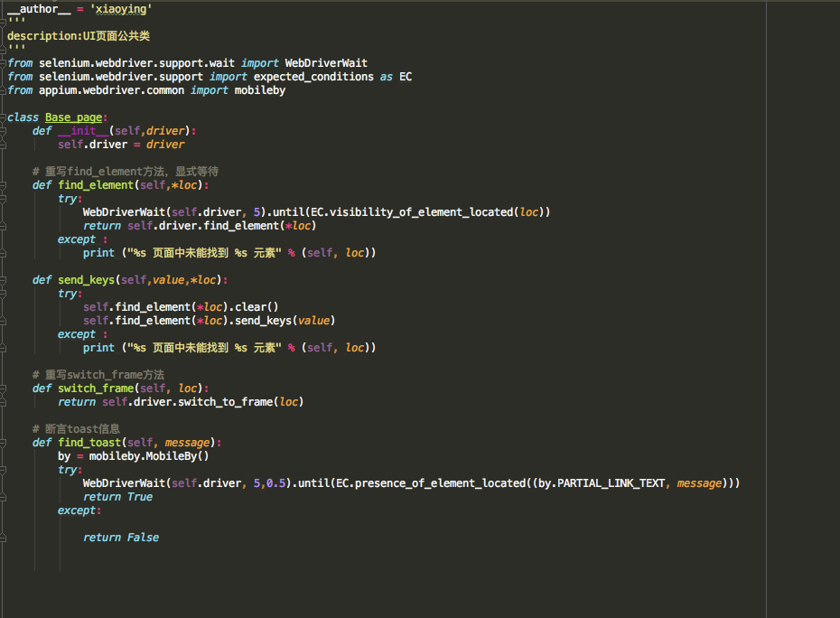
Task: Click the 'xiaoying' author string
Action: point(121,9)
